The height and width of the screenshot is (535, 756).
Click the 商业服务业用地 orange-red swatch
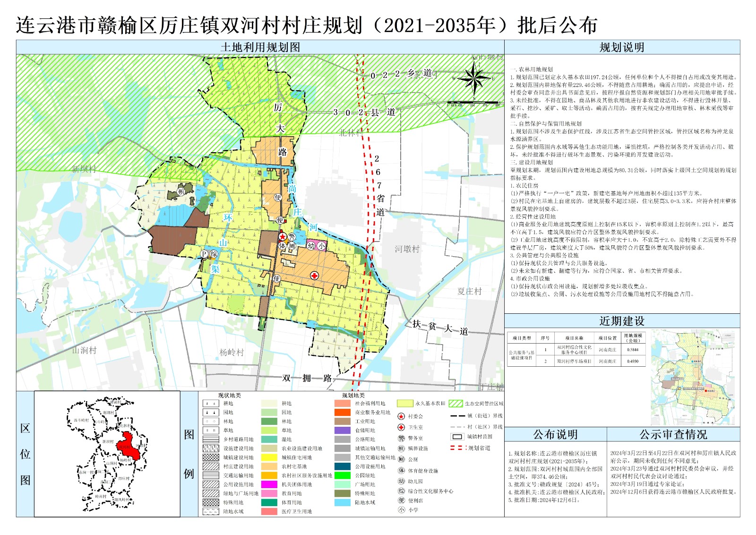tap(343, 413)
